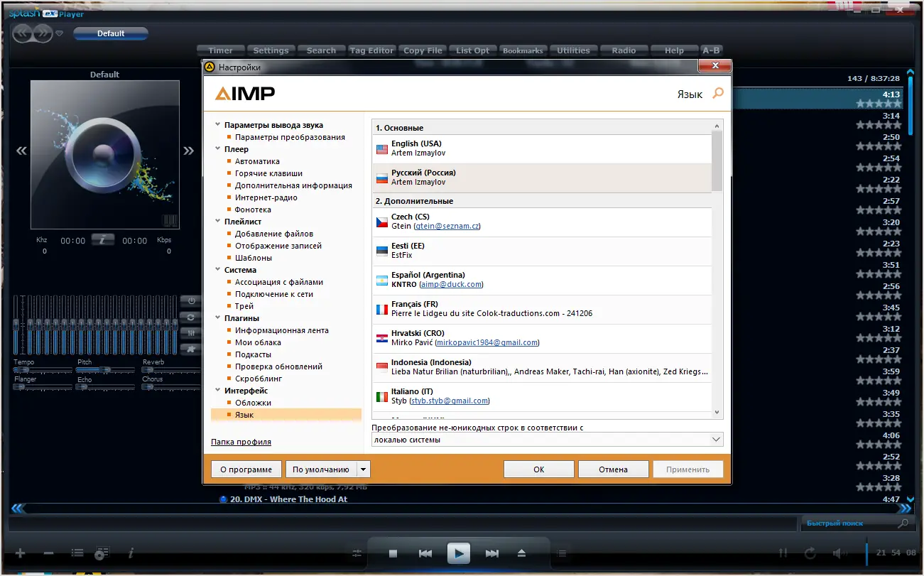Screen dimensions: 924x576
Task: Go to the previous cover with the left chevrons
Action: (x=22, y=151)
